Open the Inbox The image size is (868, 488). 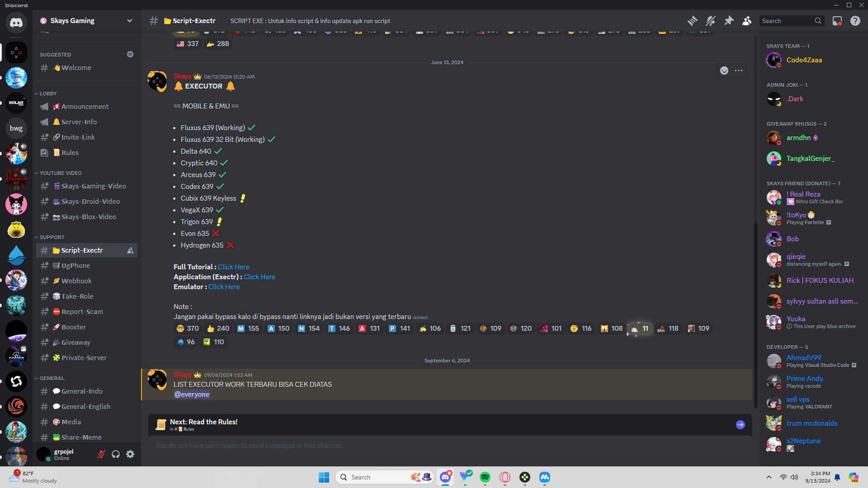(837, 21)
